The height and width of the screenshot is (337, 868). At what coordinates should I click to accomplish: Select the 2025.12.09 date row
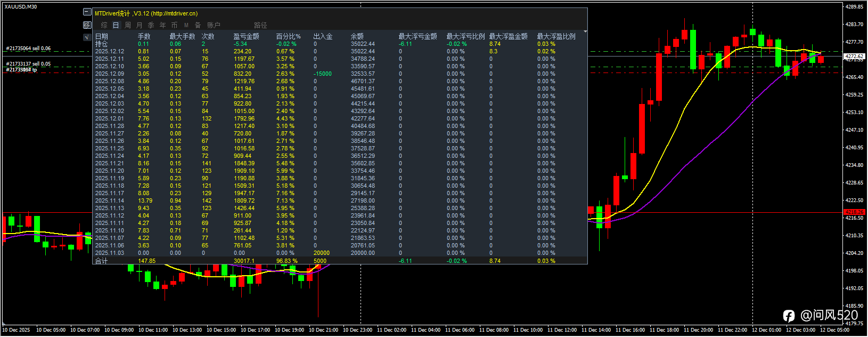340,74
